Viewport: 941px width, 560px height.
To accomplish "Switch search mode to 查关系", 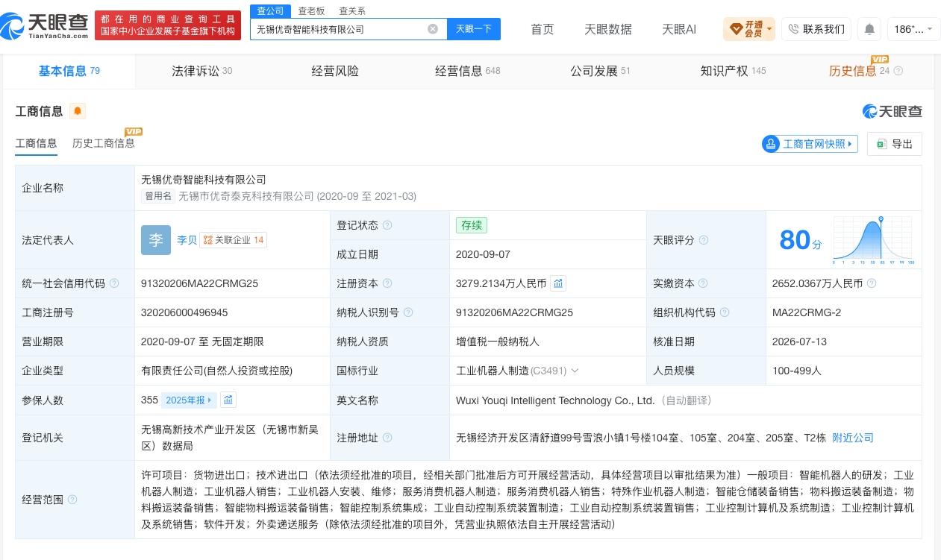I will [352, 10].
